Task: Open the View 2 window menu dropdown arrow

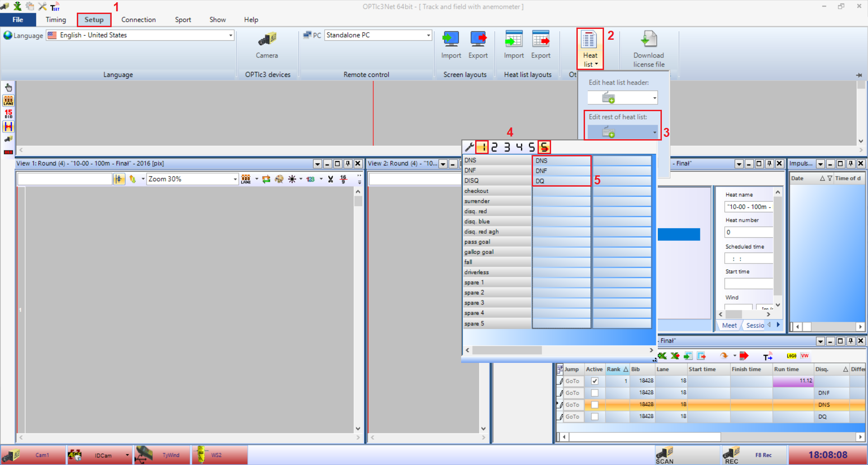Action: (443, 164)
